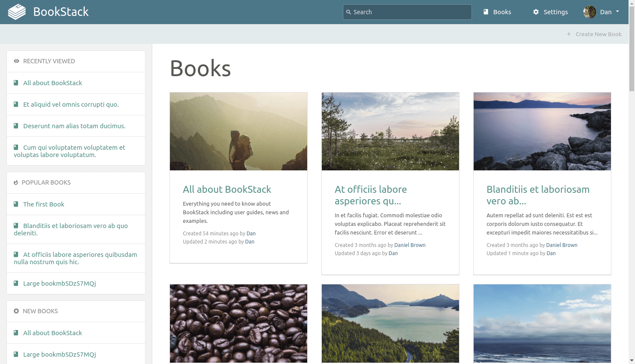Click the Books icon in header

pos(486,12)
